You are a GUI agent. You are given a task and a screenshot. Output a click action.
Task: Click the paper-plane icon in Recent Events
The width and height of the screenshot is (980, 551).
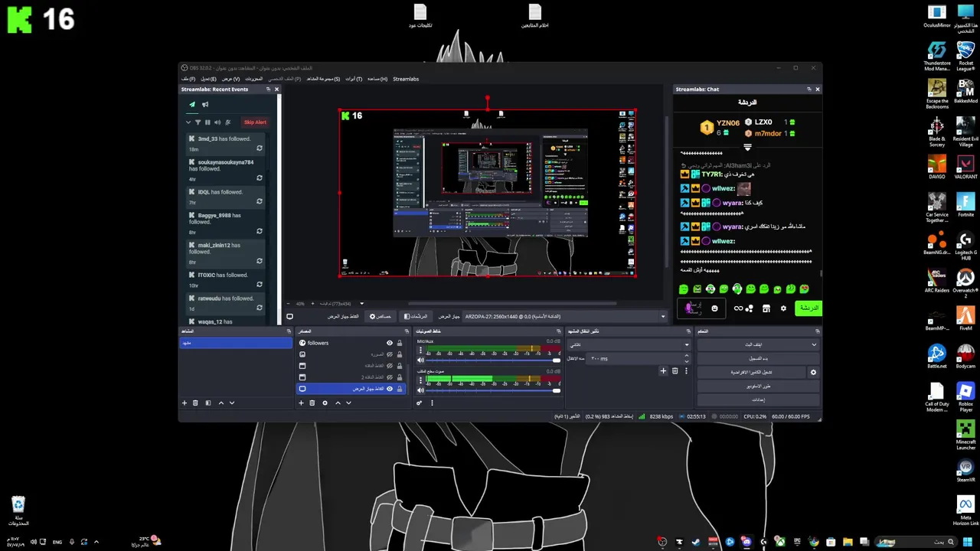(192, 105)
